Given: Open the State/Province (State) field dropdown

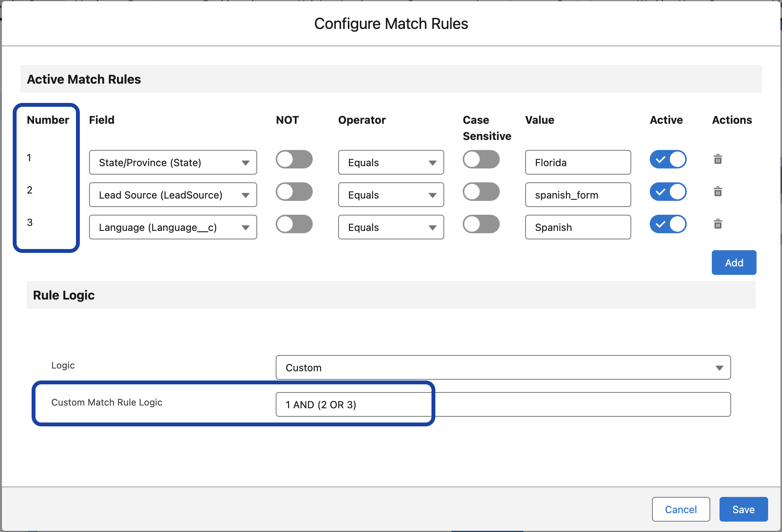Looking at the screenshot, I should 173,162.
